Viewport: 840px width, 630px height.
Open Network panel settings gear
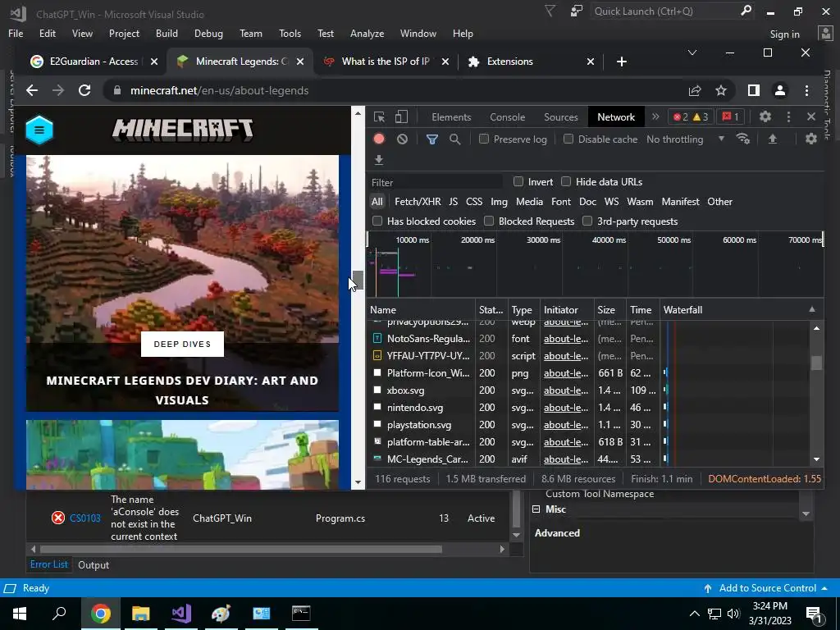click(811, 139)
